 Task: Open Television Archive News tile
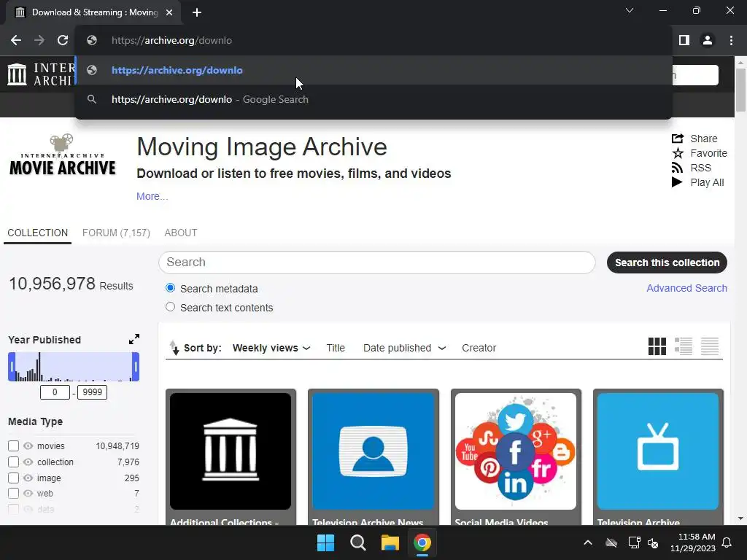pos(373,457)
